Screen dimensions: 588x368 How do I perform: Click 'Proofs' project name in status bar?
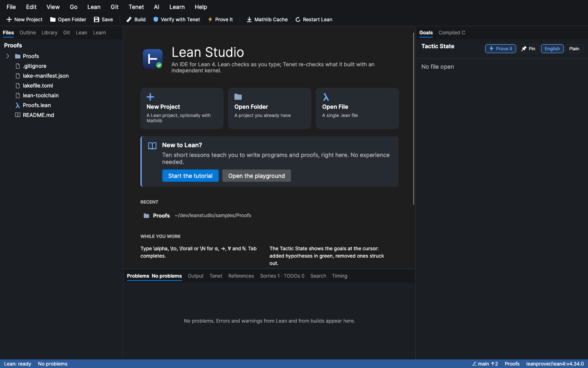[x=512, y=364]
